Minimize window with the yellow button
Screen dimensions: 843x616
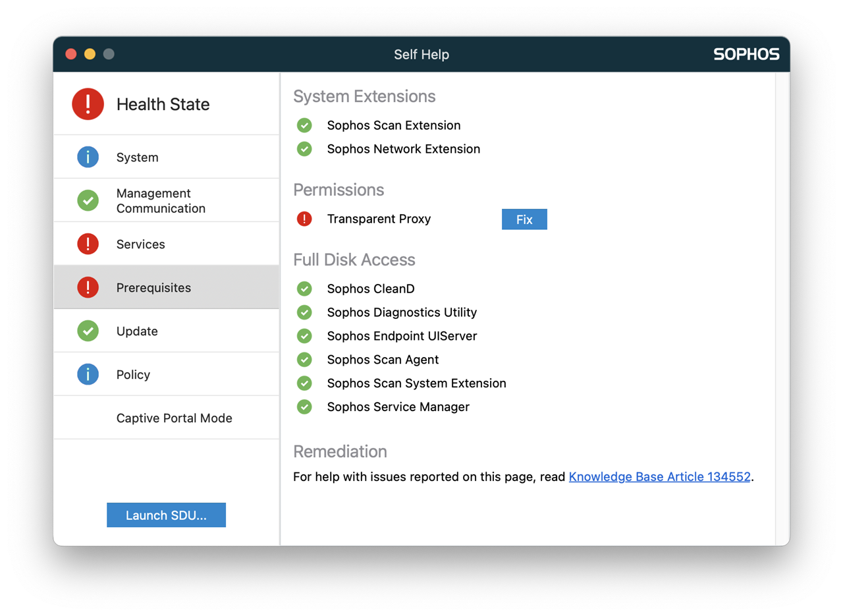point(90,54)
